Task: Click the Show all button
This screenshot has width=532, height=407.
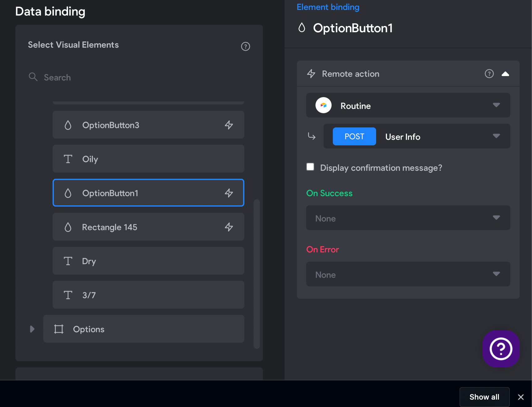Action: pos(484,397)
